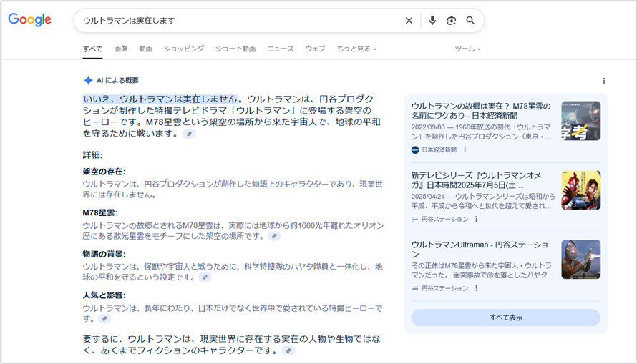Click the 人気と影響: heading
Viewport: 637px width, 364px height.
pyautogui.click(x=104, y=295)
